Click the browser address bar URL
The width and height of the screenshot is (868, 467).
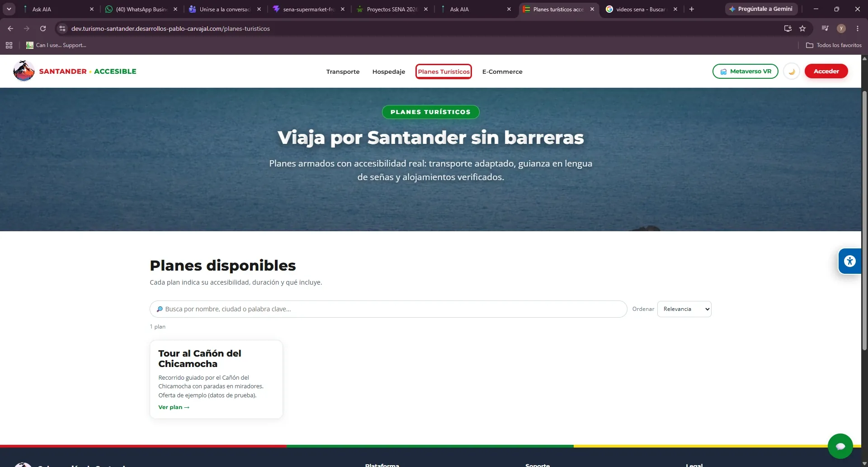click(170, 29)
